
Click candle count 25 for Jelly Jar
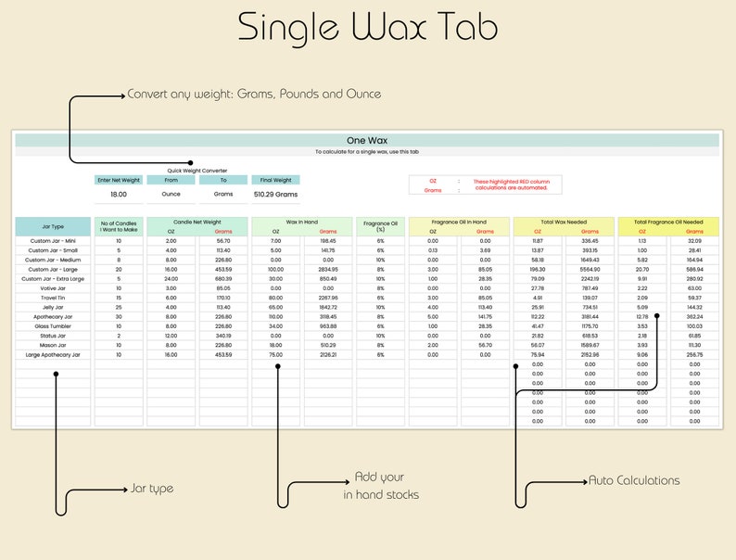point(119,308)
